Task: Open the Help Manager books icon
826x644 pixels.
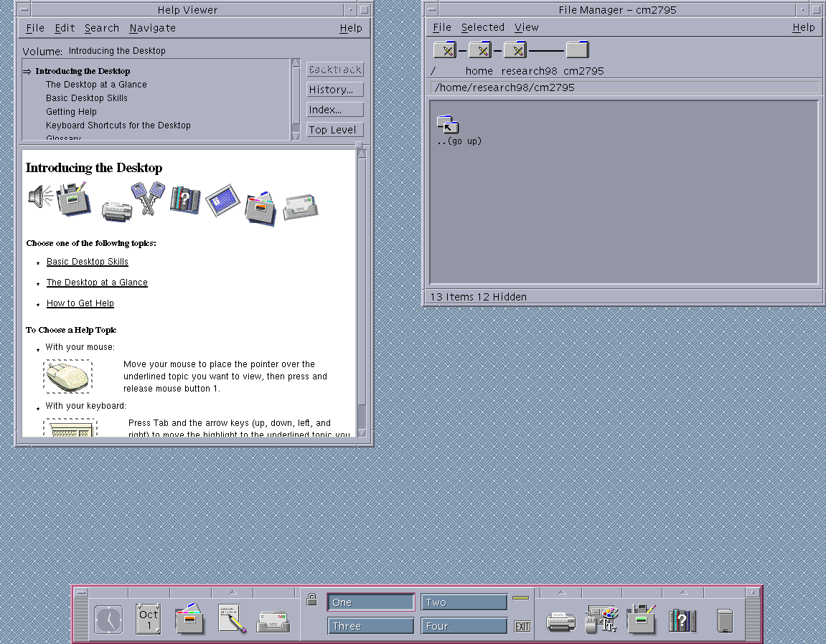Action: coord(682,620)
